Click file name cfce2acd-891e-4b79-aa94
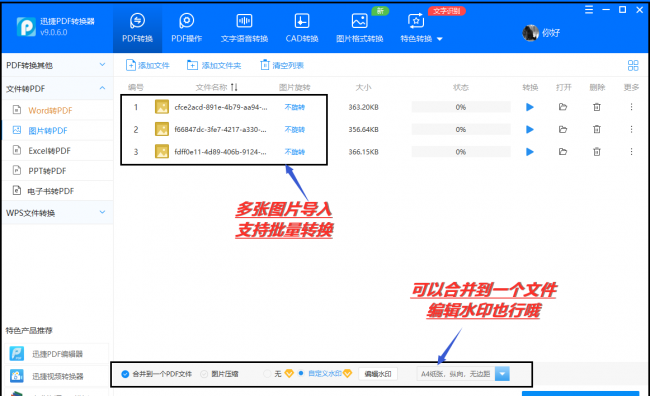Viewport: 650px width, 396px height. point(221,107)
